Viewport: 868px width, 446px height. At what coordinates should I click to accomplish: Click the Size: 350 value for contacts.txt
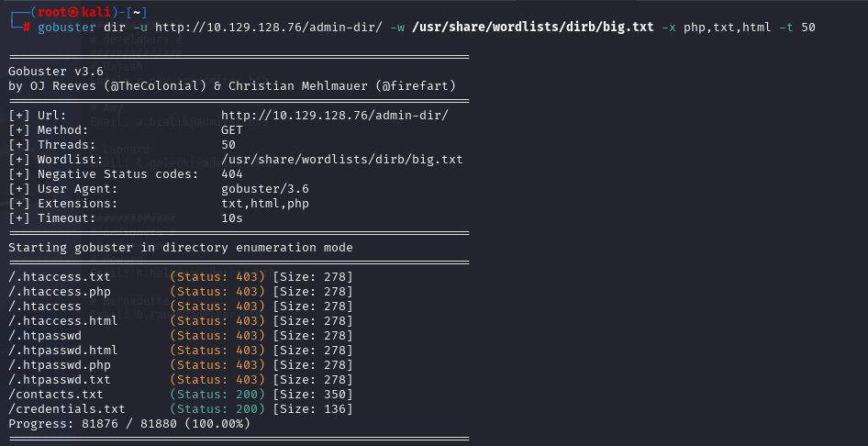[313, 395]
